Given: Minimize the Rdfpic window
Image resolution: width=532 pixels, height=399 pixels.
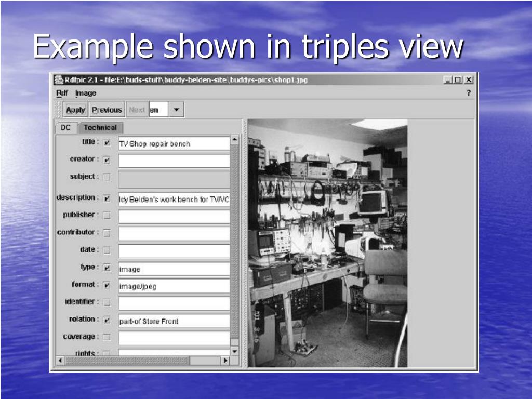Looking at the screenshot, I should pyautogui.click(x=448, y=79).
